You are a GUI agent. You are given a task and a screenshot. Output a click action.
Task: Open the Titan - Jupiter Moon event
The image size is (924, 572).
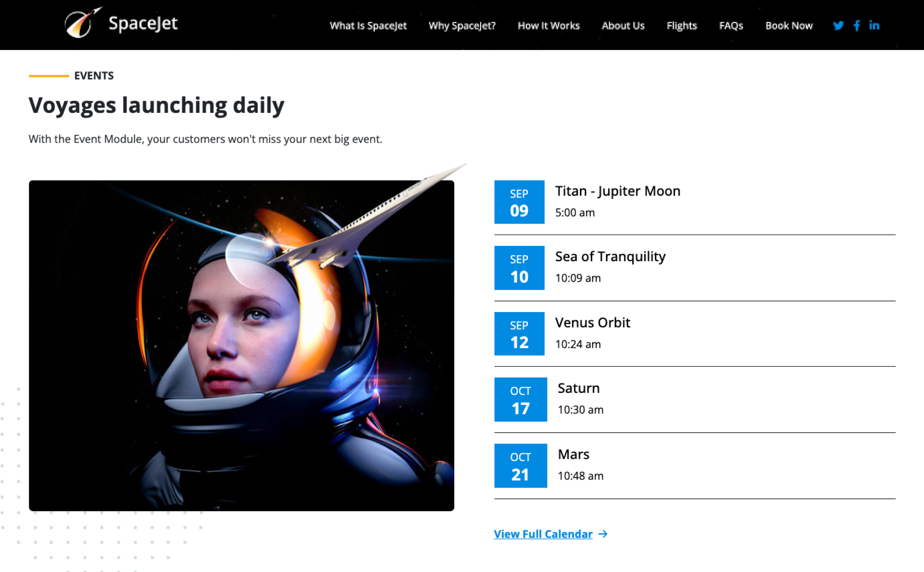618,191
